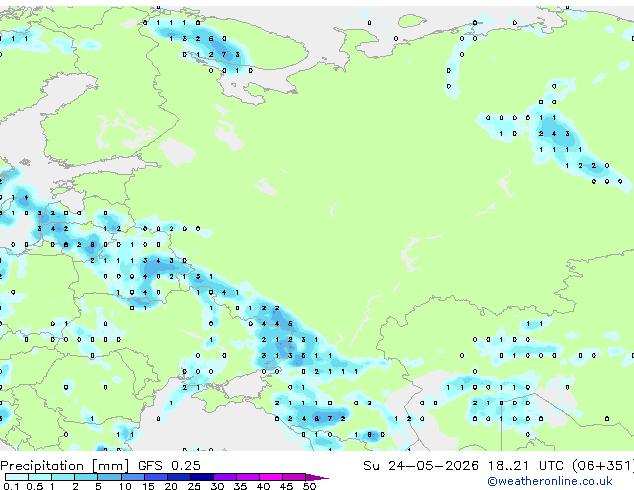Click the 'UTC' label
634x490 pixels.
[x=551, y=466]
